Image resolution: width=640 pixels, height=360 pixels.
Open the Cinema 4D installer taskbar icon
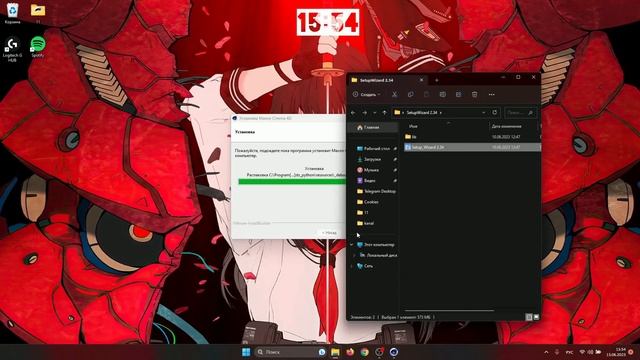(x=394, y=352)
